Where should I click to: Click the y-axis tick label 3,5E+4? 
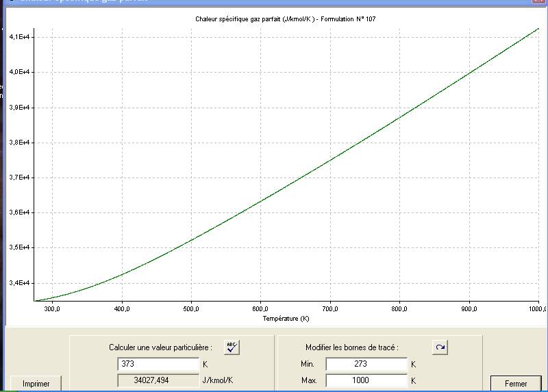(x=21, y=247)
